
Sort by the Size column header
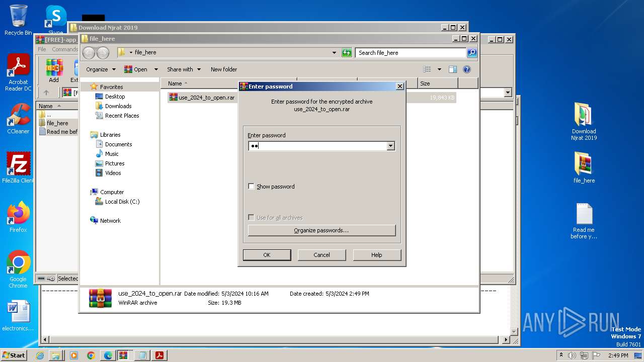point(438,83)
